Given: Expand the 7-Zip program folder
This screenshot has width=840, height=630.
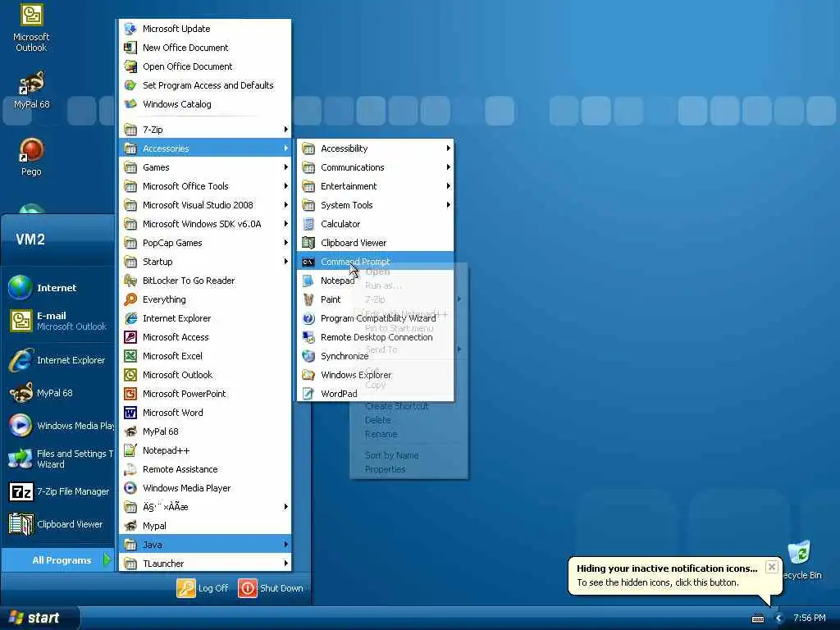Looking at the screenshot, I should pos(204,130).
